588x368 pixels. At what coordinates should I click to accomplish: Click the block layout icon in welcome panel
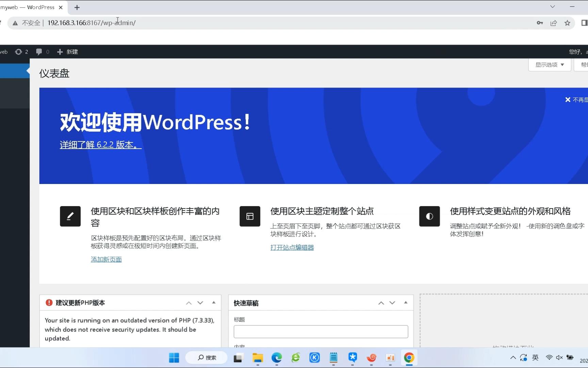[x=250, y=216]
